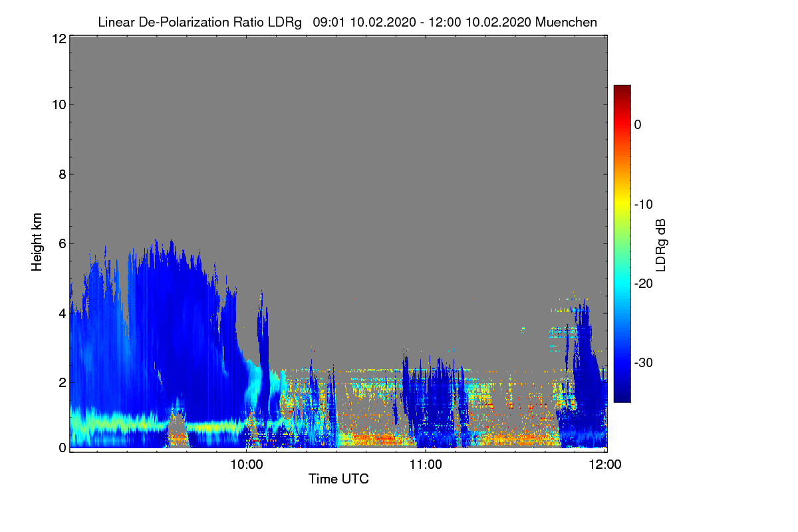Click the height axis label 2
Screen dimensions: 798x532
coord(61,382)
